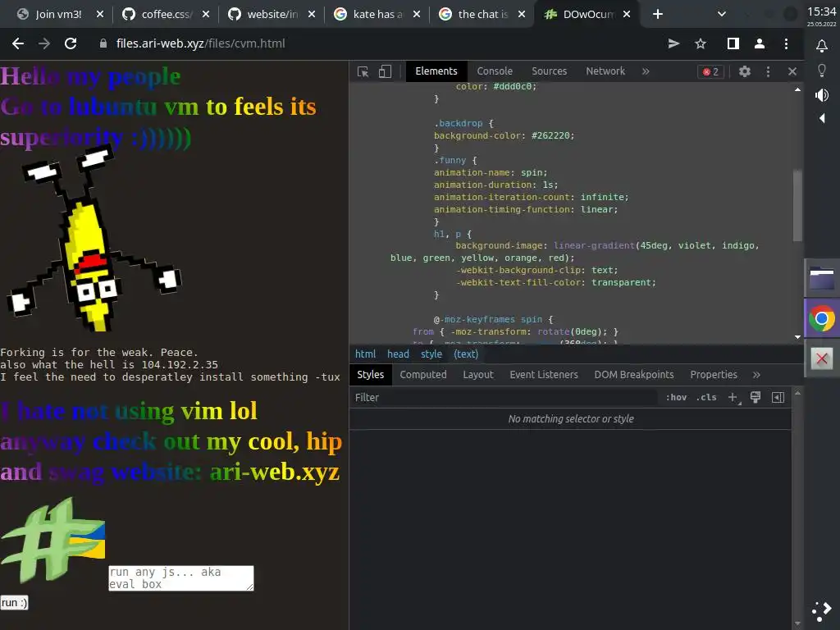
Task: Go back to previous page
Action: 18,44
